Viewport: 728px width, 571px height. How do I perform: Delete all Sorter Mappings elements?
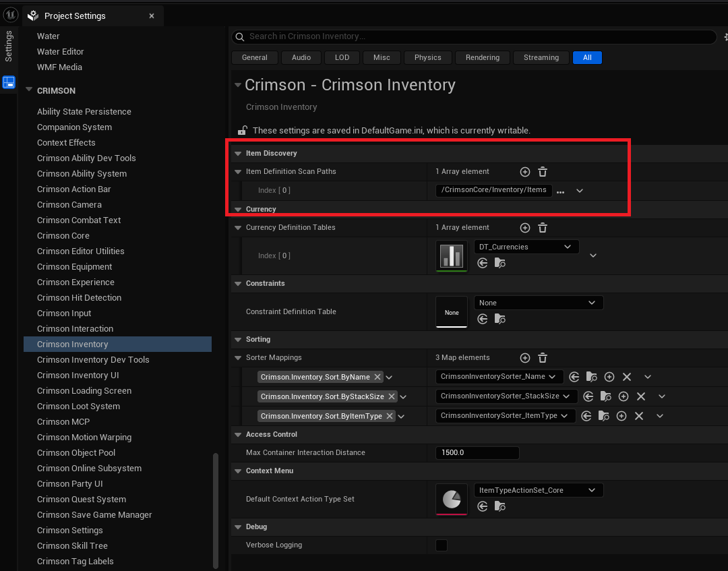tap(542, 358)
